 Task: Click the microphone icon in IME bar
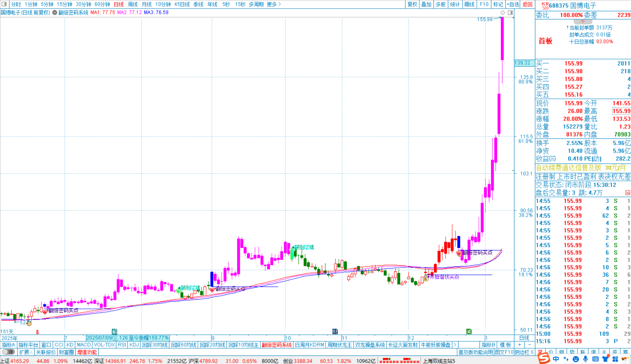pyautogui.click(x=585, y=359)
